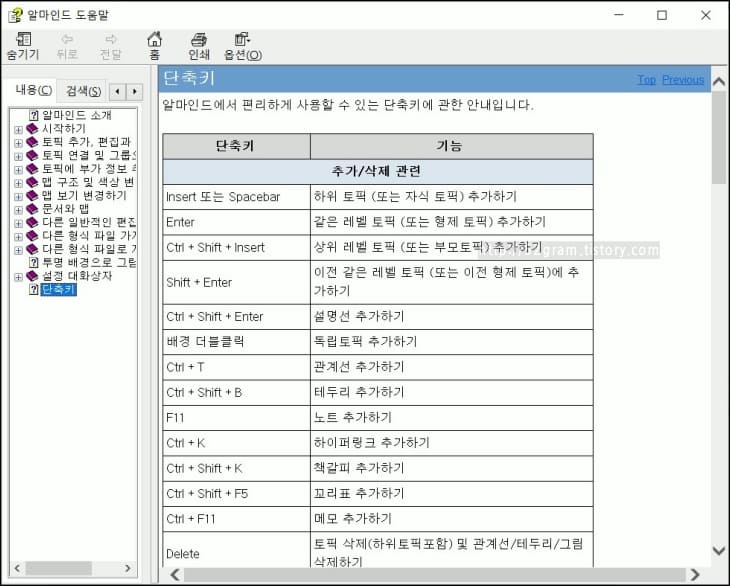Viewport: 730px width, 586px height.
Task: Select the 문서와 맵 tree item
Action: coord(65,209)
